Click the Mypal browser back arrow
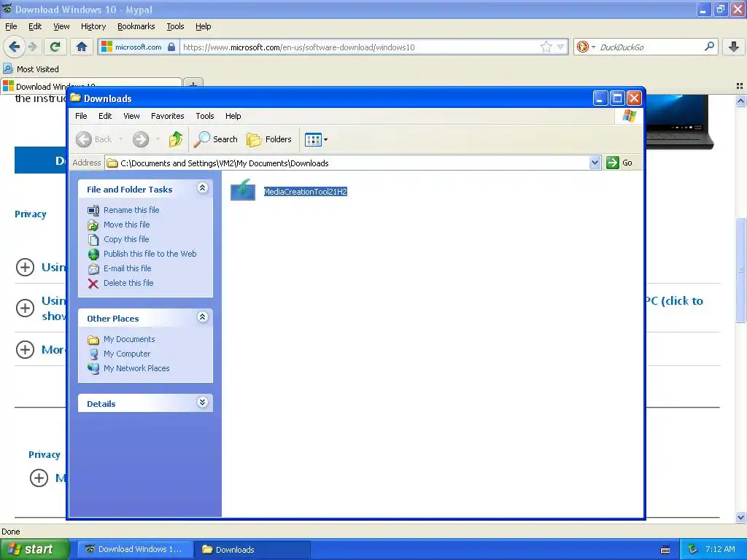747x560 pixels. pyautogui.click(x=14, y=47)
